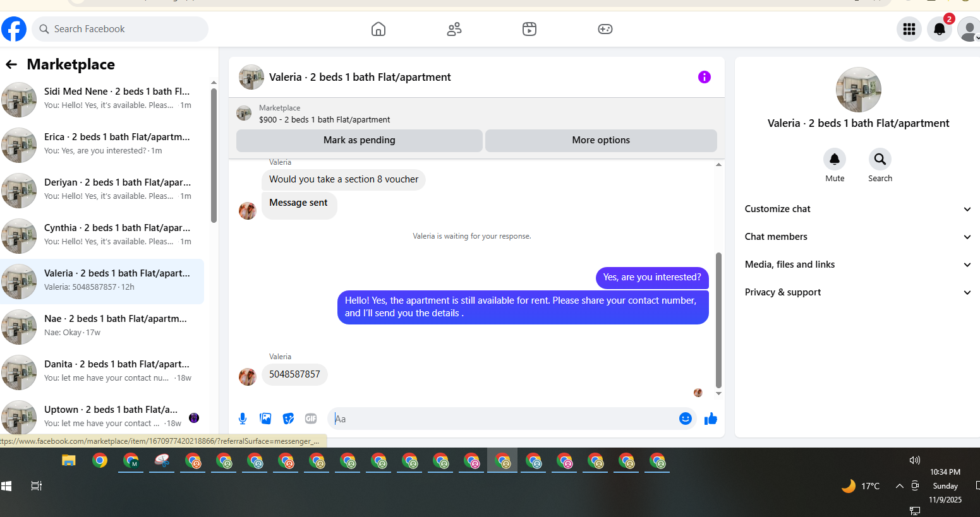Expand Media, files and links section
The image size is (980, 517).
click(x=858, y=264)
